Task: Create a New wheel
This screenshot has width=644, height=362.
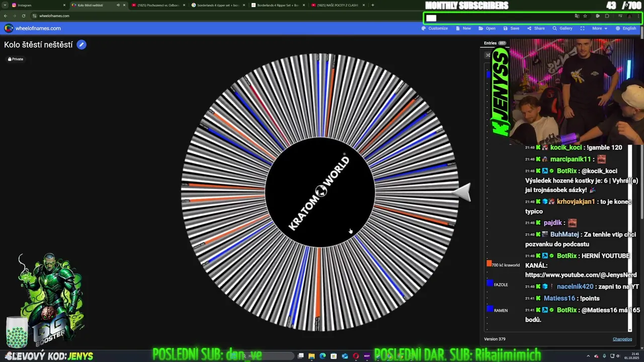Action: (x=463, y=28)
